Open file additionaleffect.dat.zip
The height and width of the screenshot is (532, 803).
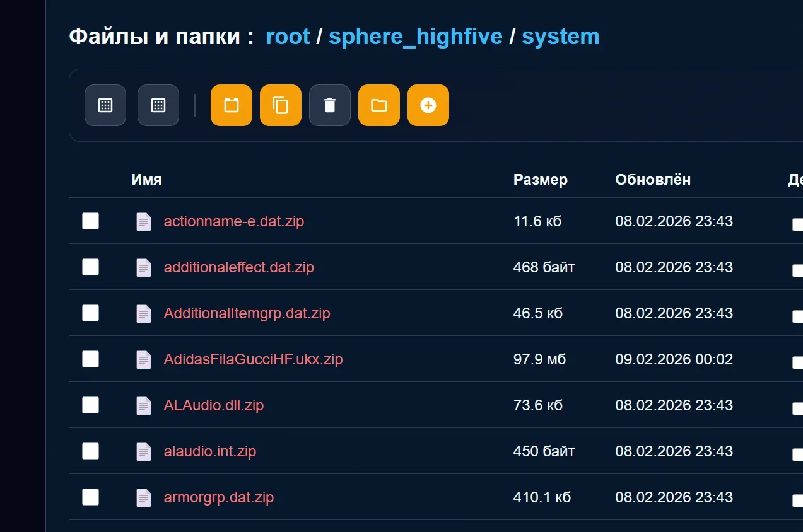click(239, 267)
